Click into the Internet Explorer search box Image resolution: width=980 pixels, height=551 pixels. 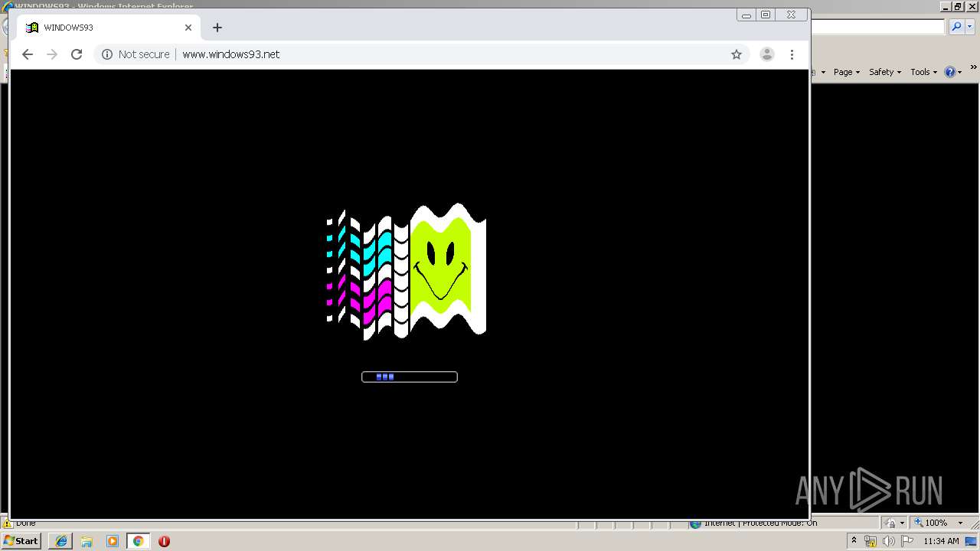(877, 27)
